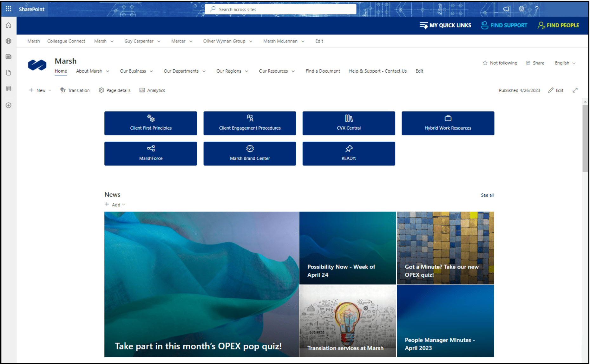
Task: Click Share for this site
Action: (x=535, y=63)
